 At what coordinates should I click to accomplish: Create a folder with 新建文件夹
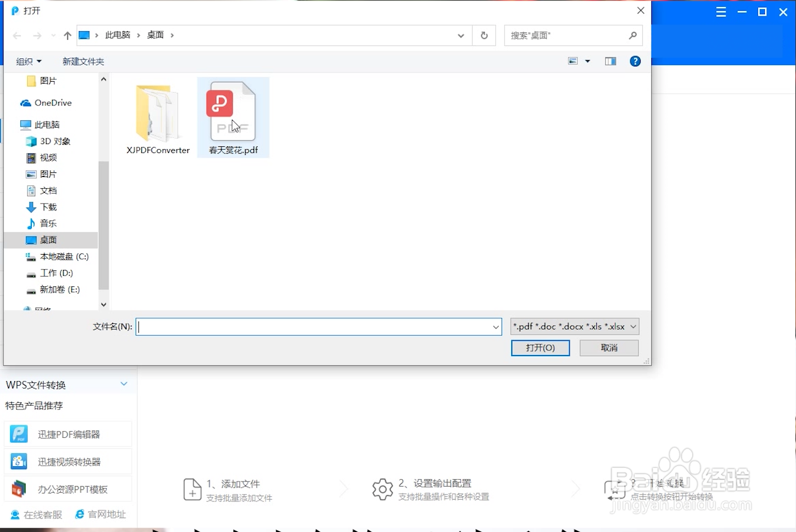point(83,61)
